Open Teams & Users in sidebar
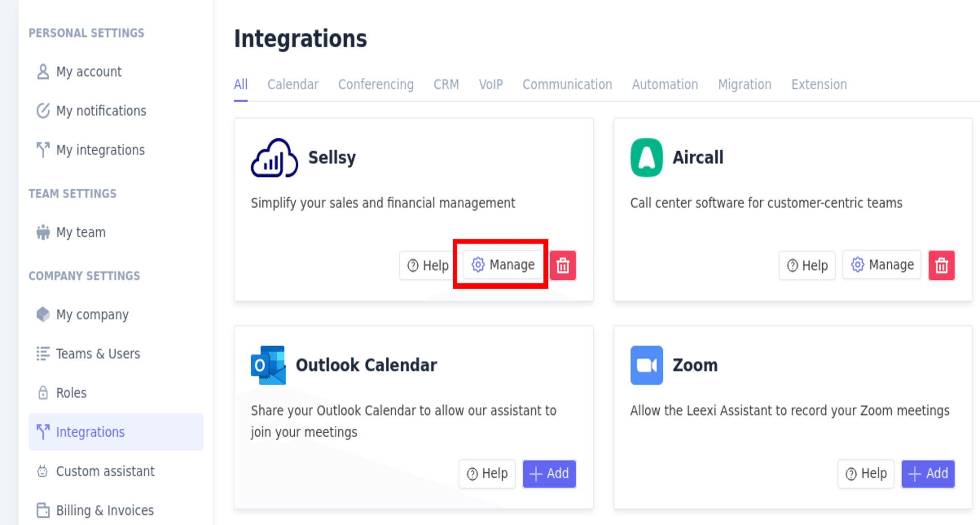This screenshot has height=525, width=980. click(x=98, y=354)
